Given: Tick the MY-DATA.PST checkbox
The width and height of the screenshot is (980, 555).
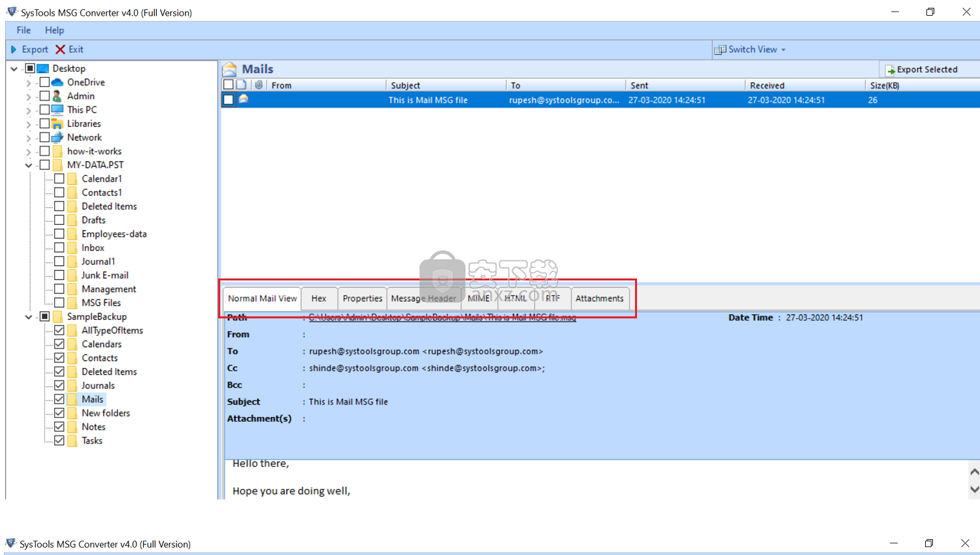Looking at the screenshot, I should pos(44,165).
